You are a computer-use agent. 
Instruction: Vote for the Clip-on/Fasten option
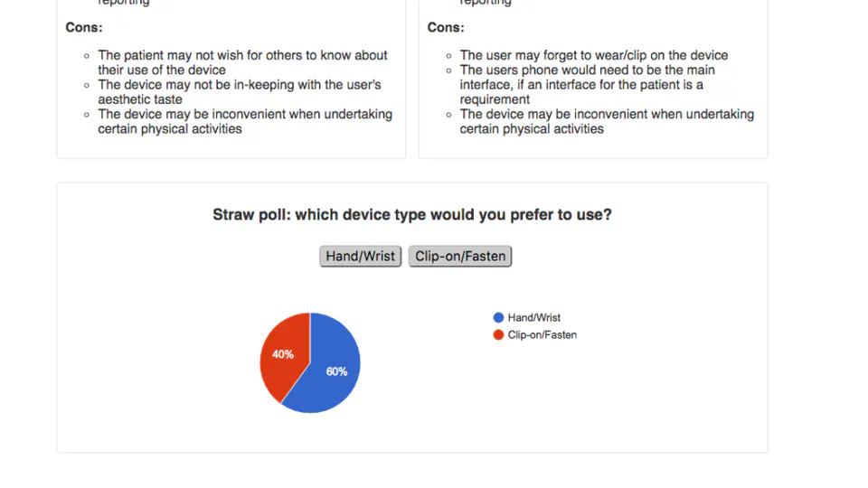460,256
